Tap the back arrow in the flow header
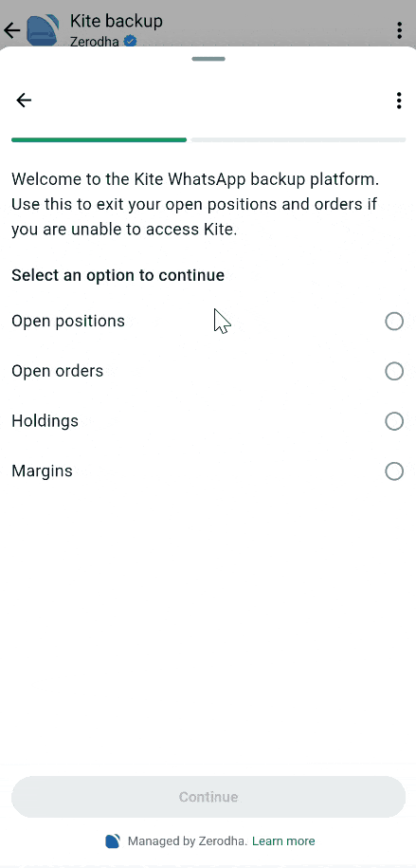The width and height of the screenshot is (416, 868). pos(24,101)
